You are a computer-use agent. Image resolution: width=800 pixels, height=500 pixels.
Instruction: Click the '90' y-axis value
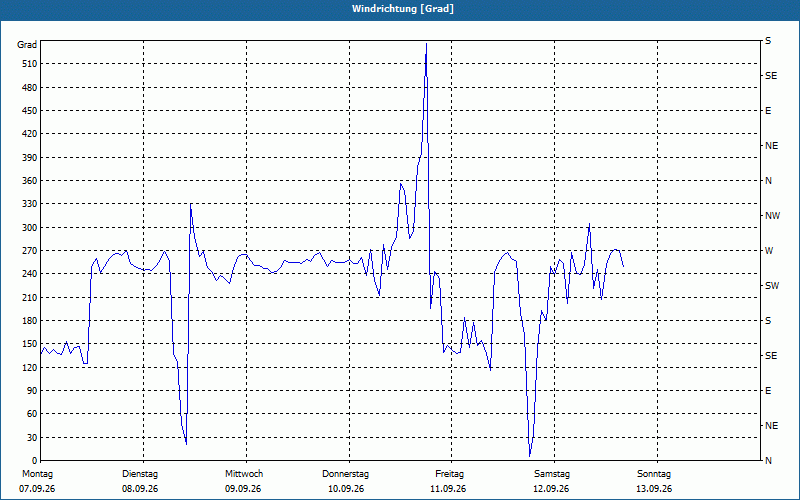(32, 391)
